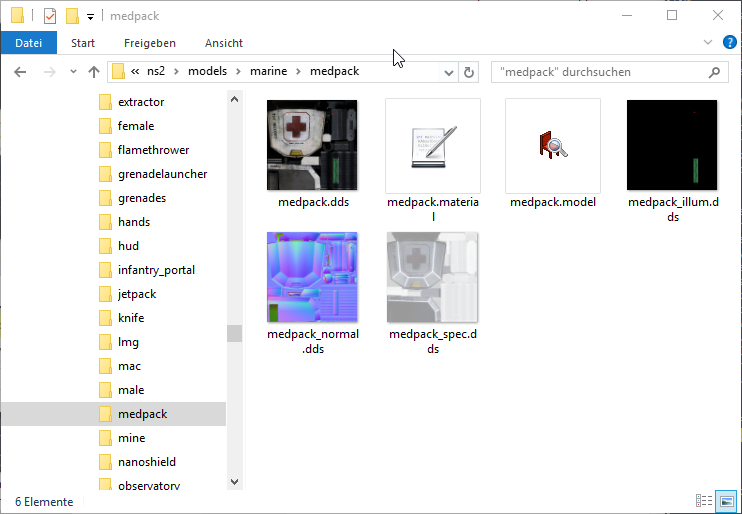Select the medpack_illum.dds thumbnail

(x=672, y=145)
